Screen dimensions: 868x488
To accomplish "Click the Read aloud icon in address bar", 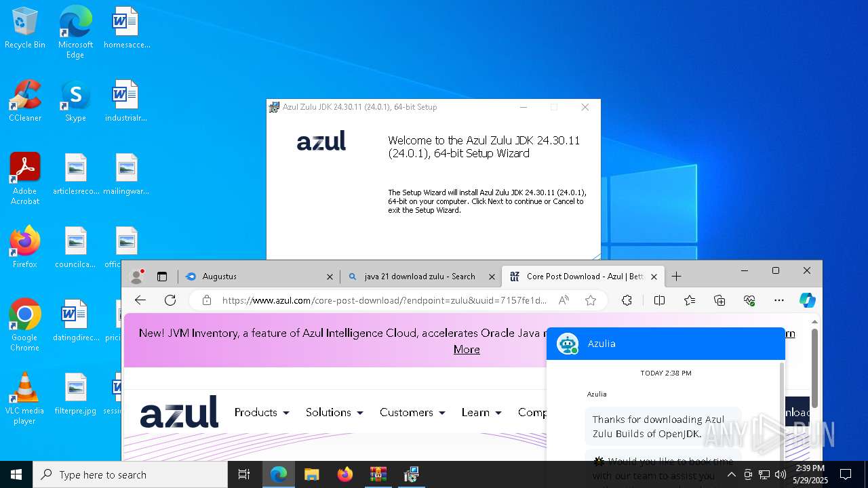I will coord(564,300).
